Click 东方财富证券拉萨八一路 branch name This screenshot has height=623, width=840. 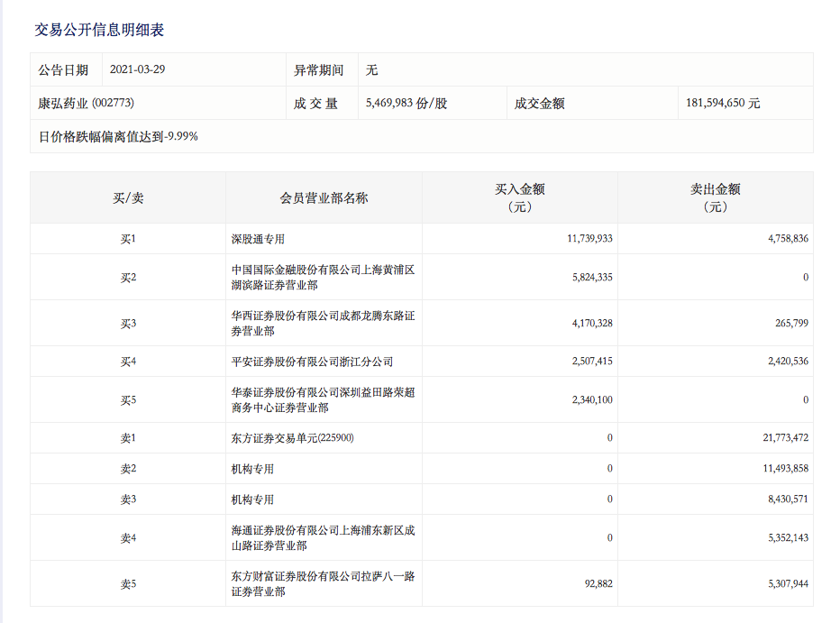tap(323, 584)
